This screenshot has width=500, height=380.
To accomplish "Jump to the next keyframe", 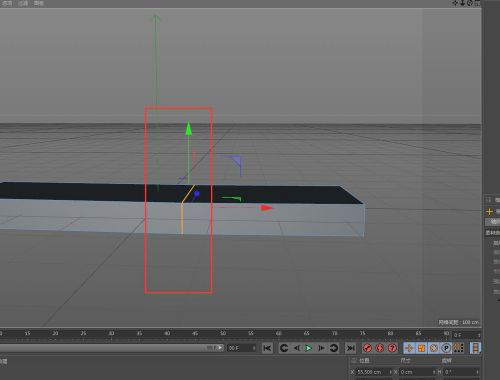I will tap(333, 348).
